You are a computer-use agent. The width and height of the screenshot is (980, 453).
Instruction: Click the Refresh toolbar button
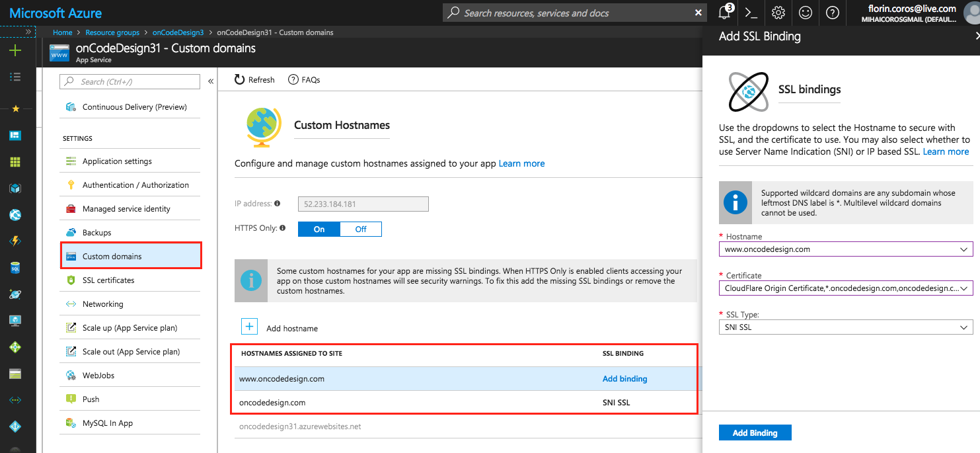point(254,80)
